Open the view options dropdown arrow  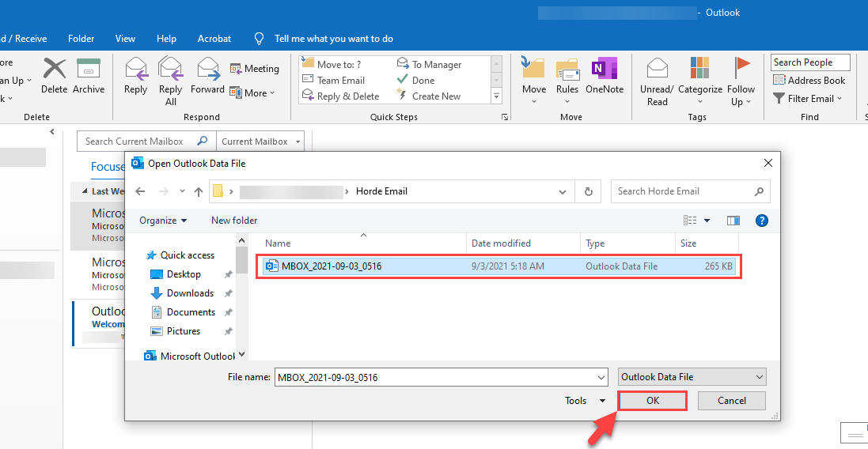[x=707, y=221]
